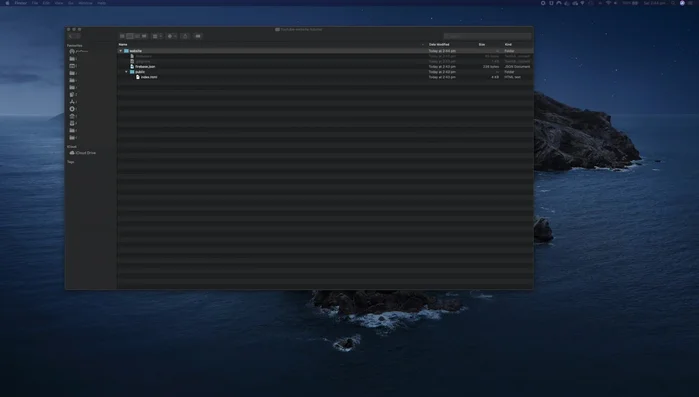
Task: Go back using the Finder back arrow
Action: (70, 36)
